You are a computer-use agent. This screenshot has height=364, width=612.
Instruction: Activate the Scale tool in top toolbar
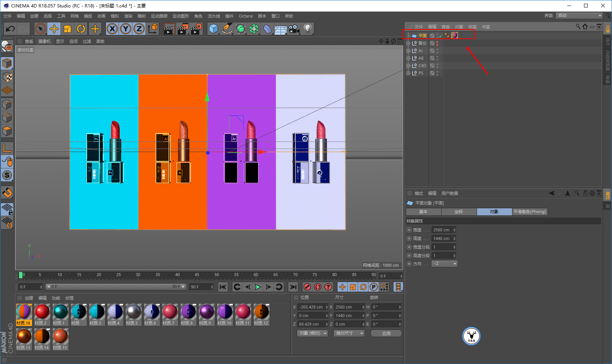point(68,29)
